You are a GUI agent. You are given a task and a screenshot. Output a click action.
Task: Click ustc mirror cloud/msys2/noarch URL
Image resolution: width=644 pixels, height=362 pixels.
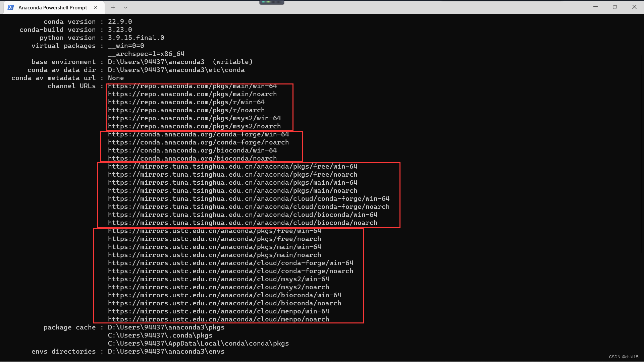pos(218,287)
